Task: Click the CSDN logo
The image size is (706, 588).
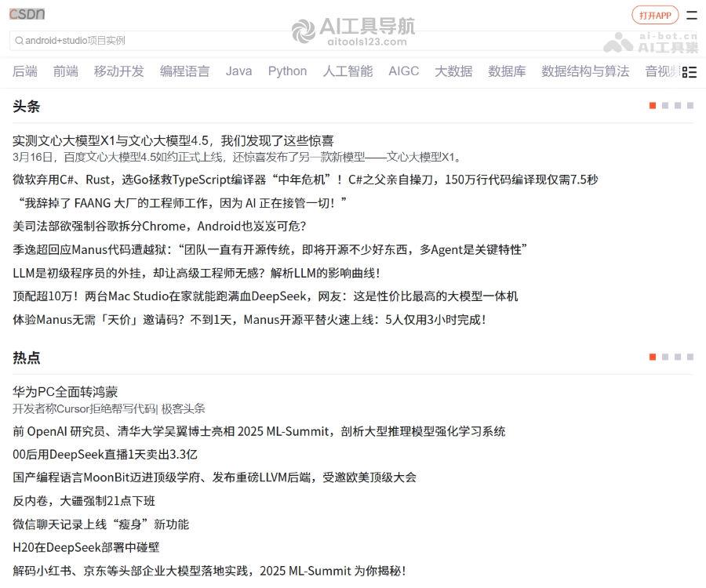Action: pyautogui.click(x=27, y=14)
